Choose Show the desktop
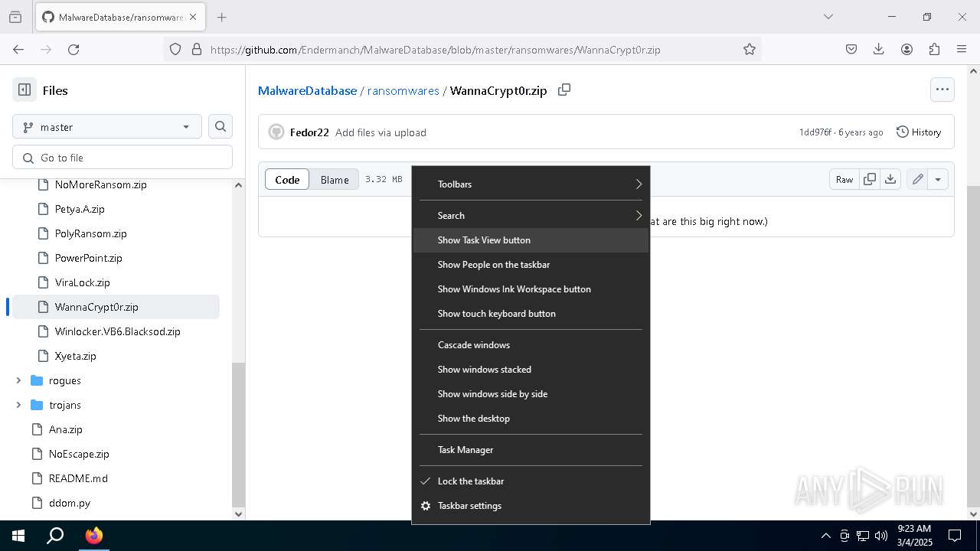The width and height of the screenshot is (980, 551). tap(531, 419)
